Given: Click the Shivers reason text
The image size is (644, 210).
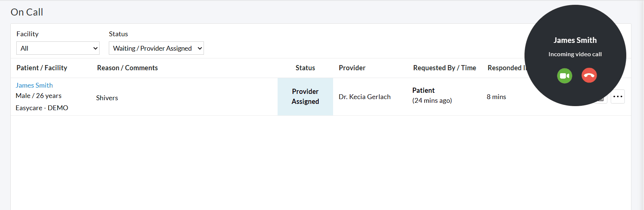Looking at the screenshot, I should [x=107, y=98].
